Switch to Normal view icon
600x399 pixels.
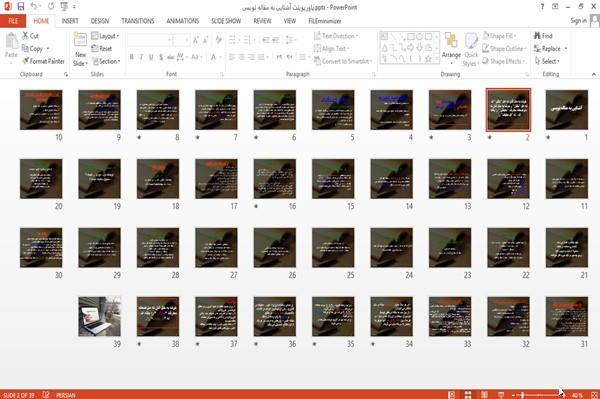(452, 395)
